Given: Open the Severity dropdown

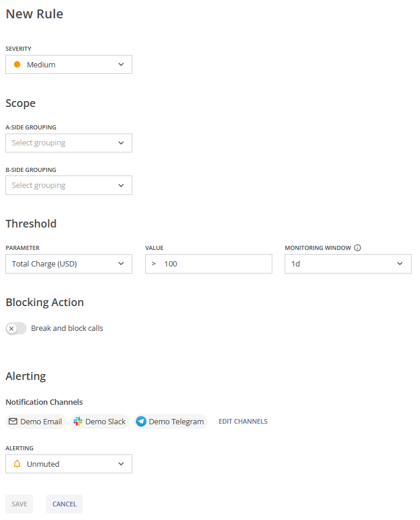Looking at the screenshot, I should (x=69, y=64).
